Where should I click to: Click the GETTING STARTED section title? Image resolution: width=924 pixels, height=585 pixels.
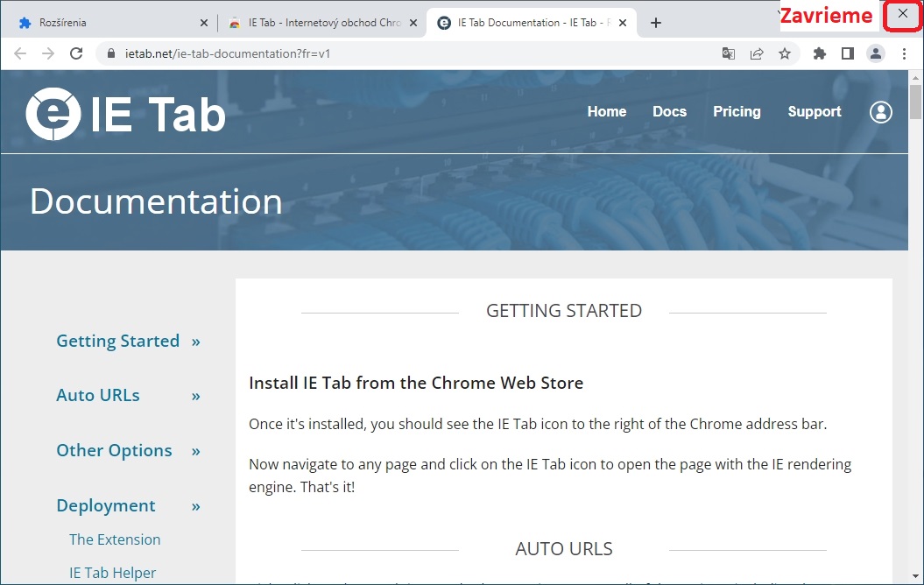click(x=564, y=311)
